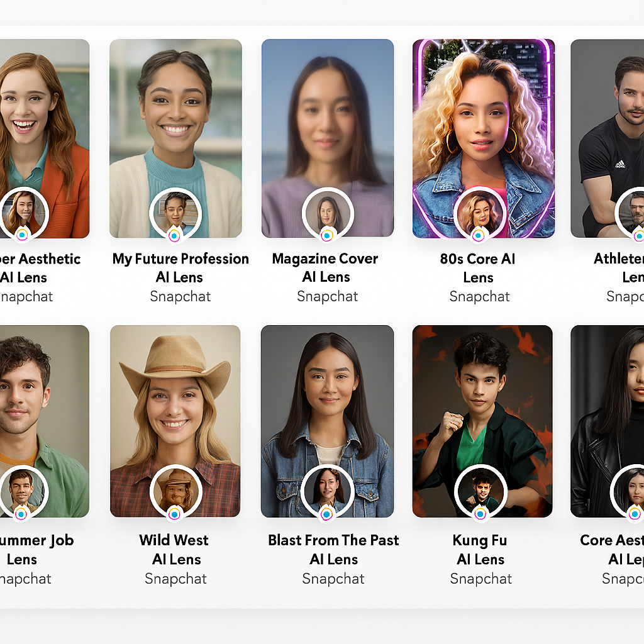The image size is (644, 644).
Task: Open the 80s Core lens circular icon
Action: pos(480,214)
